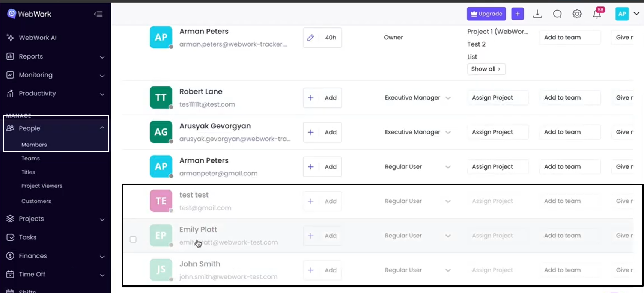Go to Teams in the sidebar
The width and height of the screenshot is (644, 293).
pyautogui.click(x=30, y=159)
